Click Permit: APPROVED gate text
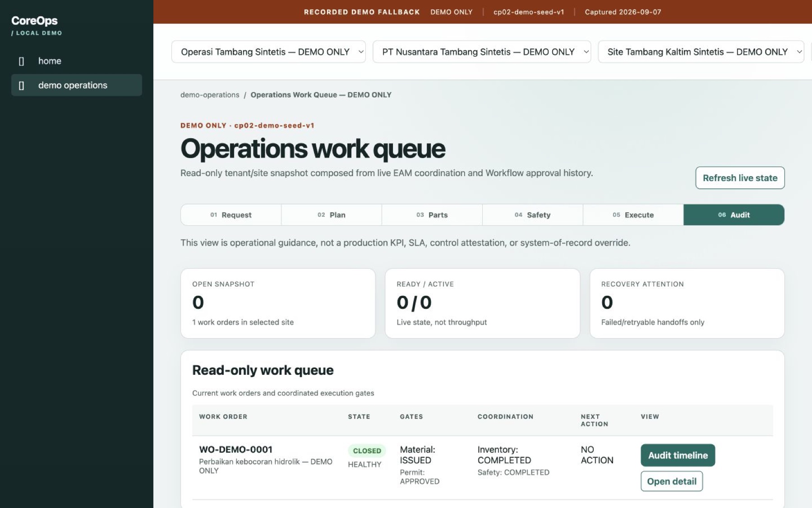812x508 pixels. (420, 477)
